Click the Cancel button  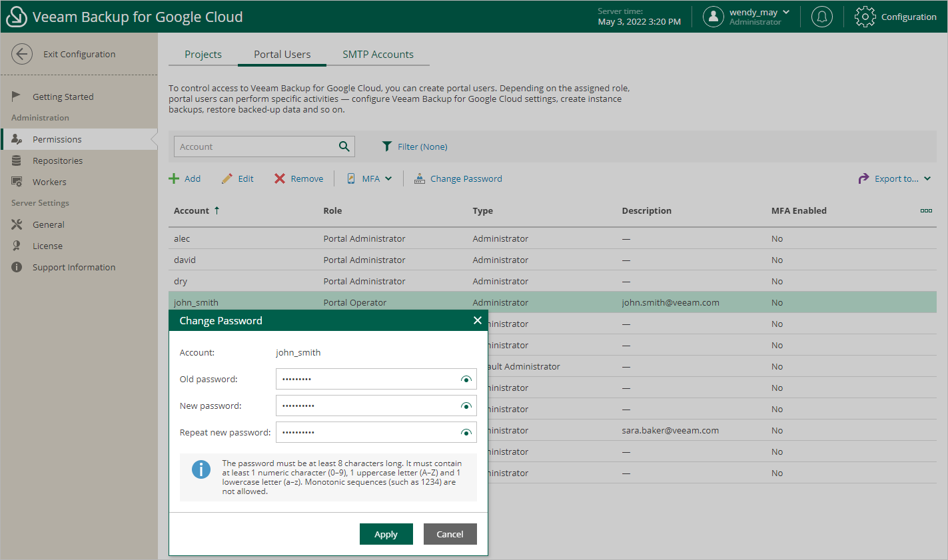click(450, 534)
